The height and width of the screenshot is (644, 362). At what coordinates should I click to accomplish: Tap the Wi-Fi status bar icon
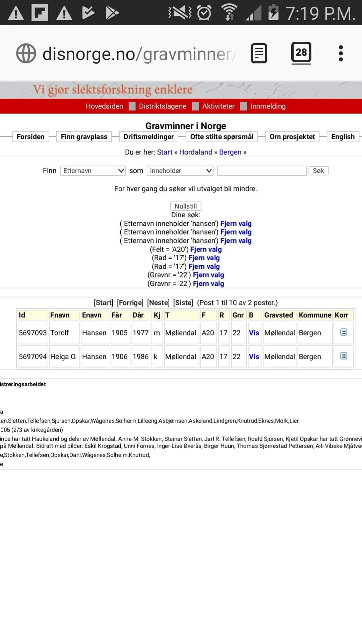tap(229, 12)
